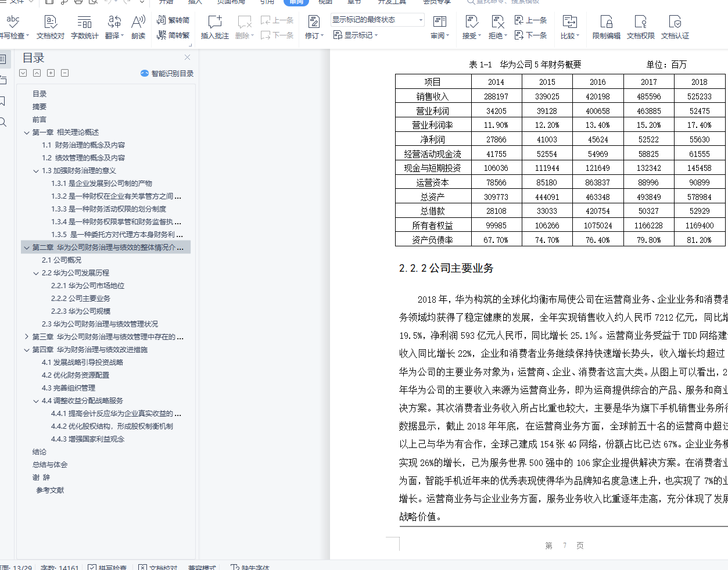Switch to 开发工具 ribbon tab
Viewport: 728px width, 570px height.
(392, 2)
